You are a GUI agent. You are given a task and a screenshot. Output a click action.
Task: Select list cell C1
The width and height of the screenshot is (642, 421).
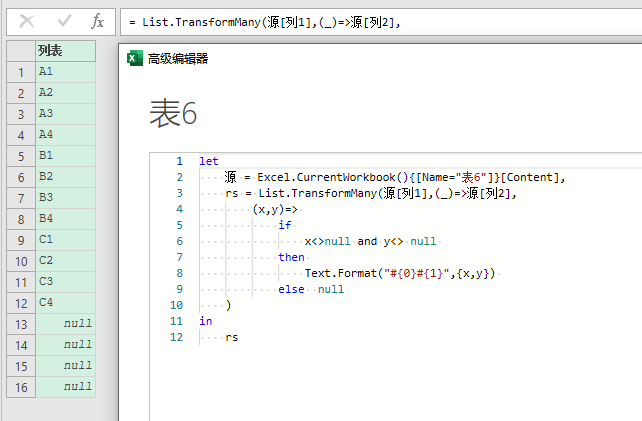66,240
